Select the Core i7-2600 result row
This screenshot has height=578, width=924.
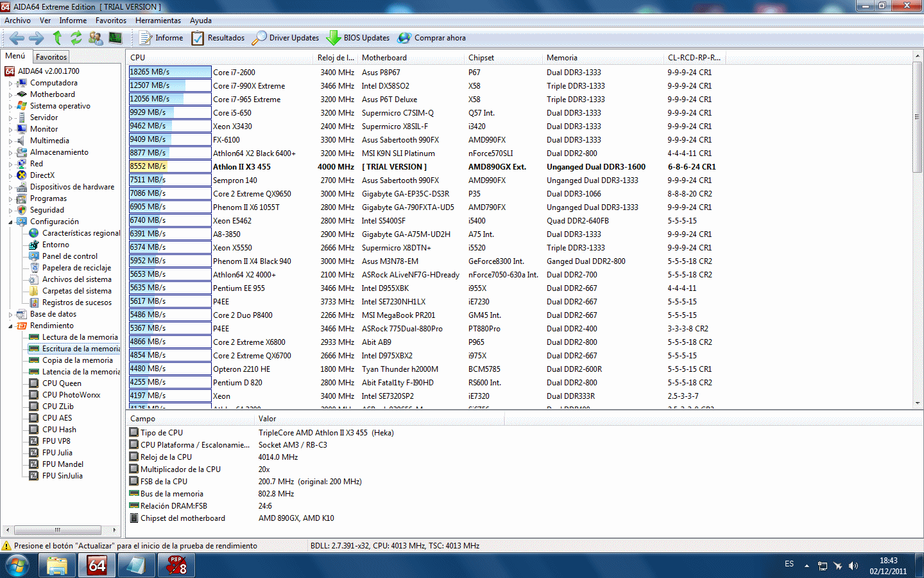[520, 73]
